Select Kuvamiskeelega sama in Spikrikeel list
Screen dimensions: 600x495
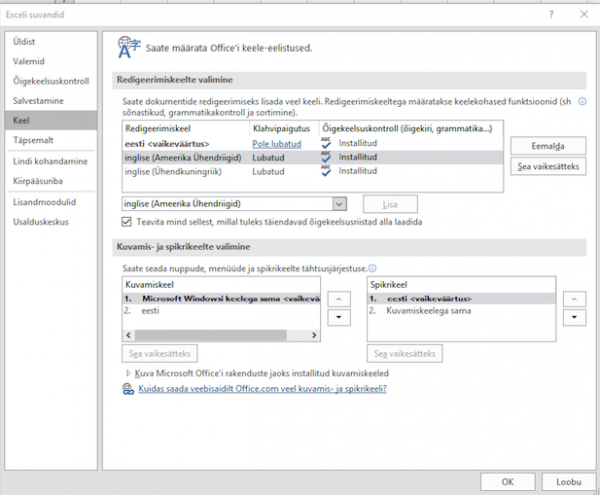[461, 311]
